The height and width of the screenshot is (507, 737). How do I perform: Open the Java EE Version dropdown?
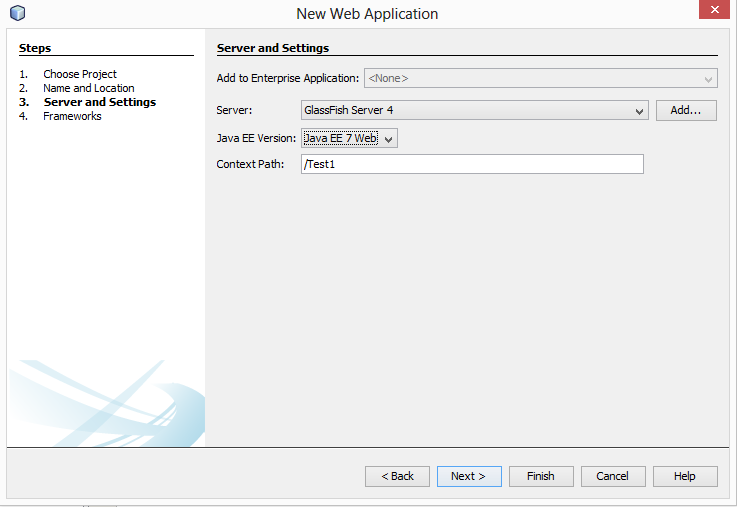(x=349, y=138)
